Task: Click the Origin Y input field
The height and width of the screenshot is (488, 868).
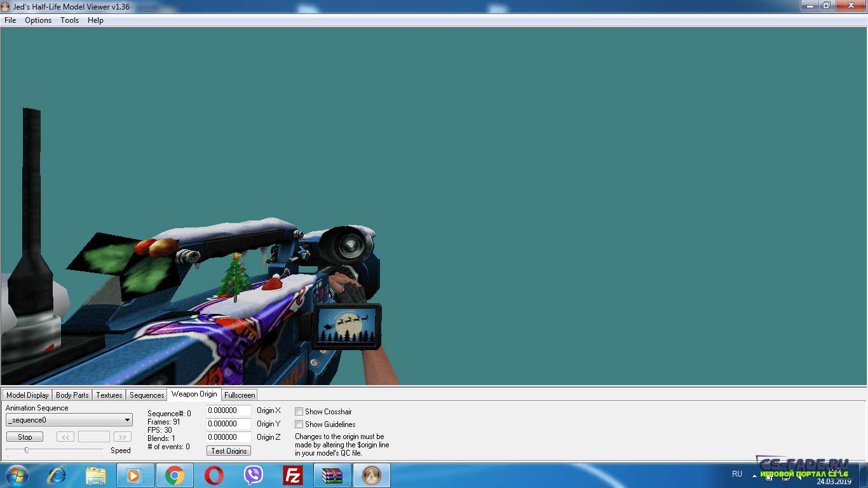Action: tap(229, 424)
